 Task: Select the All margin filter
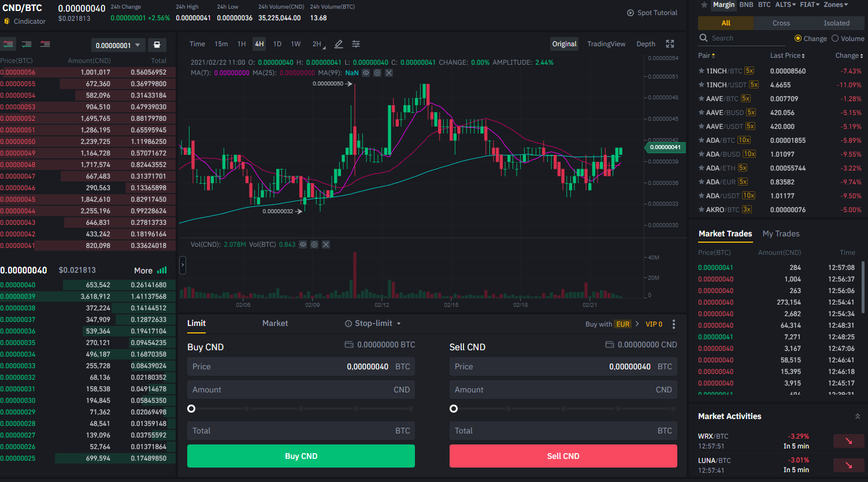coord(726,23)
